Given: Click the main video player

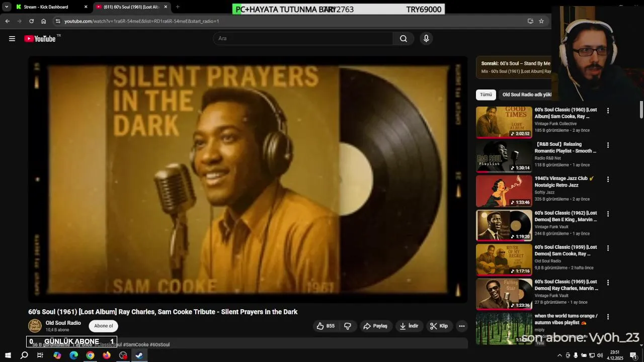Looking at the screenshot, I should (248, 179).
